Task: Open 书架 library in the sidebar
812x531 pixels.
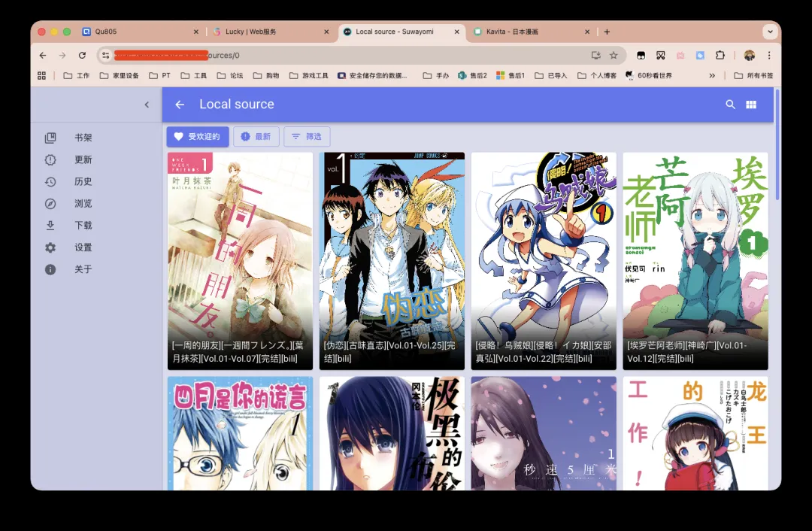Action: (x=83, y=138)
